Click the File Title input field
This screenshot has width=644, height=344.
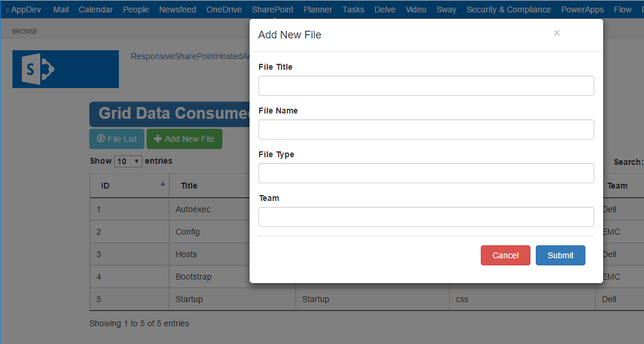[x=426, y=85]
